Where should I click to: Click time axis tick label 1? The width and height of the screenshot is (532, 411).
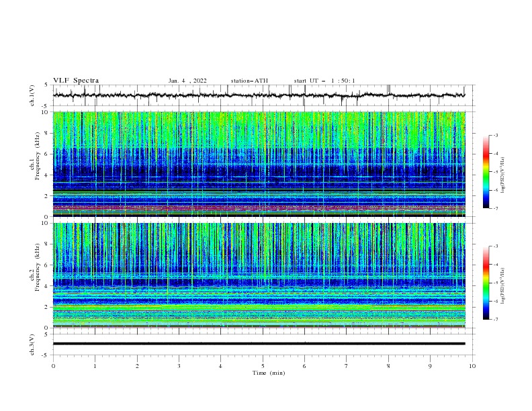[95, 366]
